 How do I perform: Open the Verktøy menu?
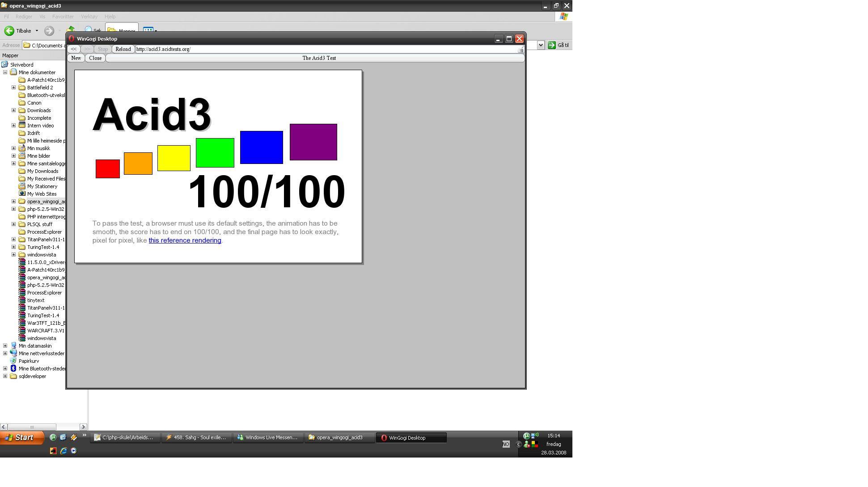[89, 17]
